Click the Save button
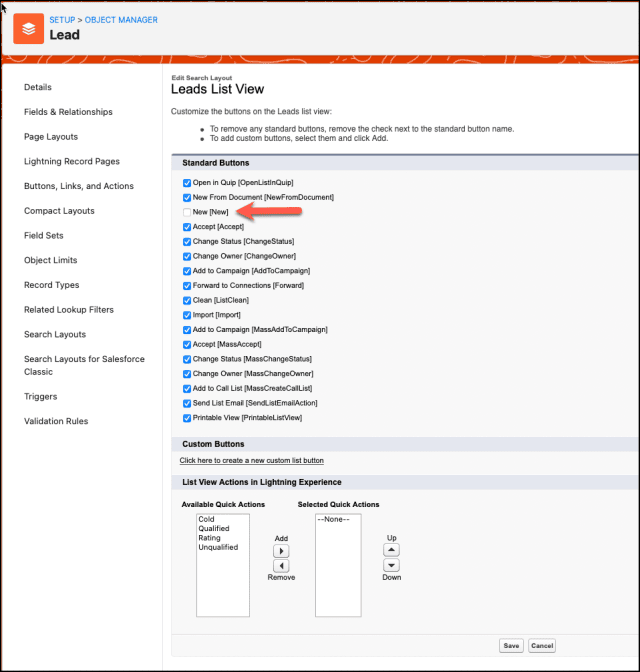The height and width of the screenshot is (672, 640). coord(511,646)
